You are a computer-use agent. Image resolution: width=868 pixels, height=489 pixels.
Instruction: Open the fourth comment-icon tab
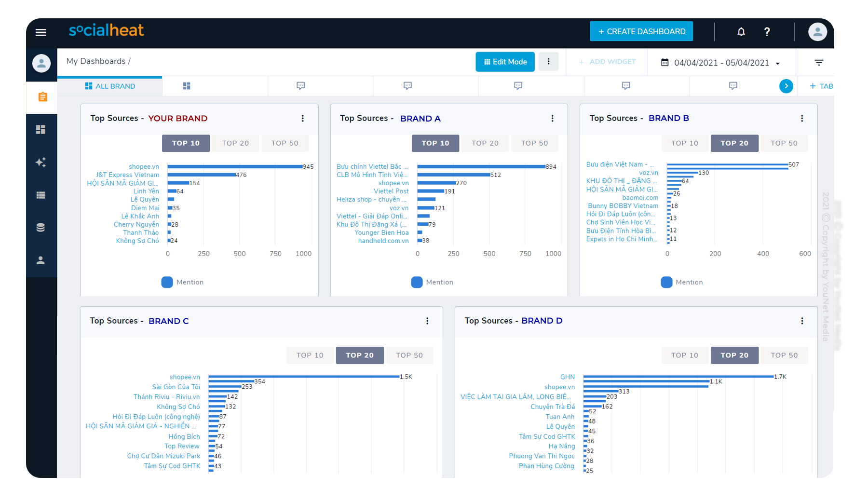coord(626,86)
